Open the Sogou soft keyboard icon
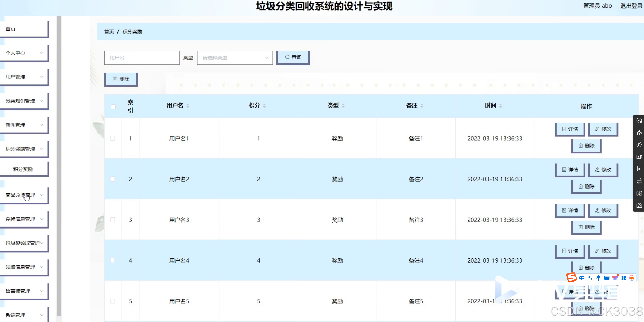Viewport: 644px width, 322px height. point(607,278)
